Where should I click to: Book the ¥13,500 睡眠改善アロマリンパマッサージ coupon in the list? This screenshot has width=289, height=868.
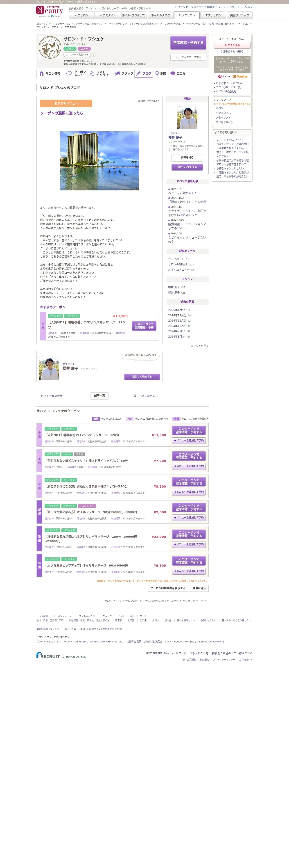189,430
